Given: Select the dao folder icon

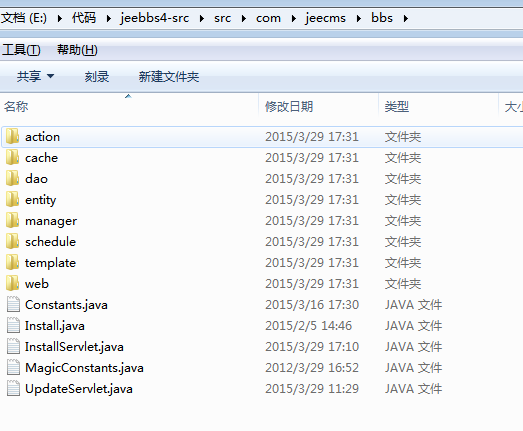Looking at the screenshot, I should 13,179.
